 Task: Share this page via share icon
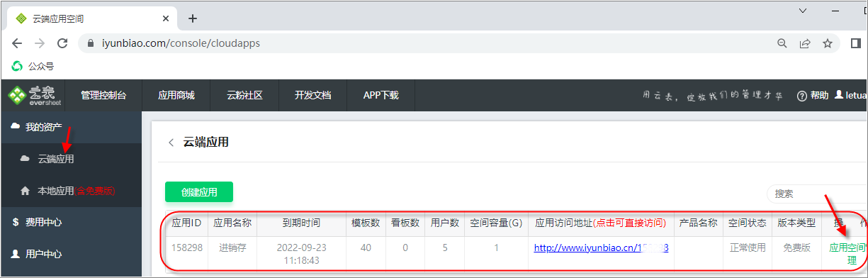pos(805,43)
